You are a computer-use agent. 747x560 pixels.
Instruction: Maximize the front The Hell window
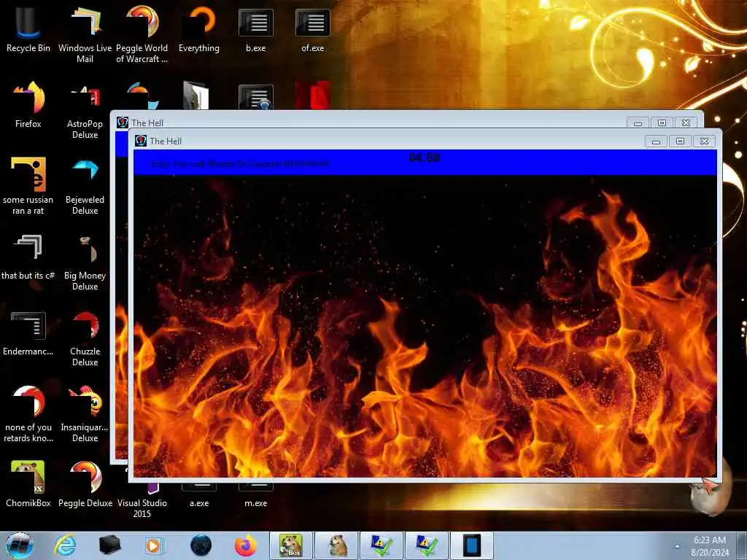coord(680,141)
